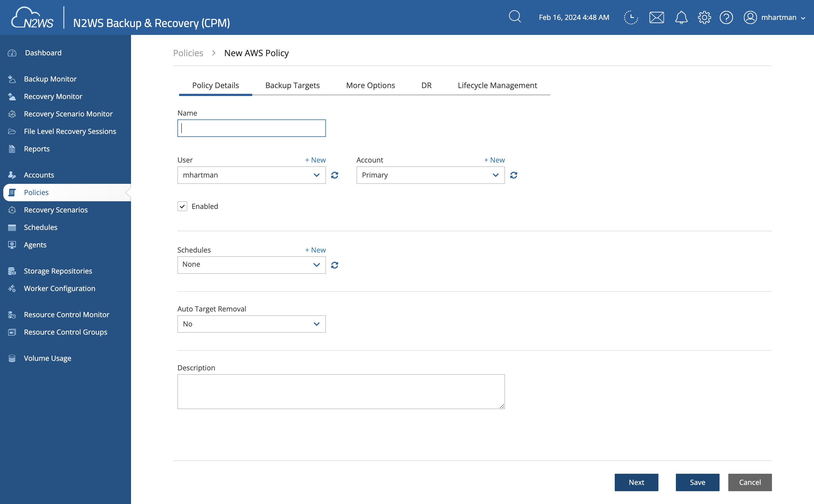
Task: Click the Save button
Action: [x=697, y=482]
